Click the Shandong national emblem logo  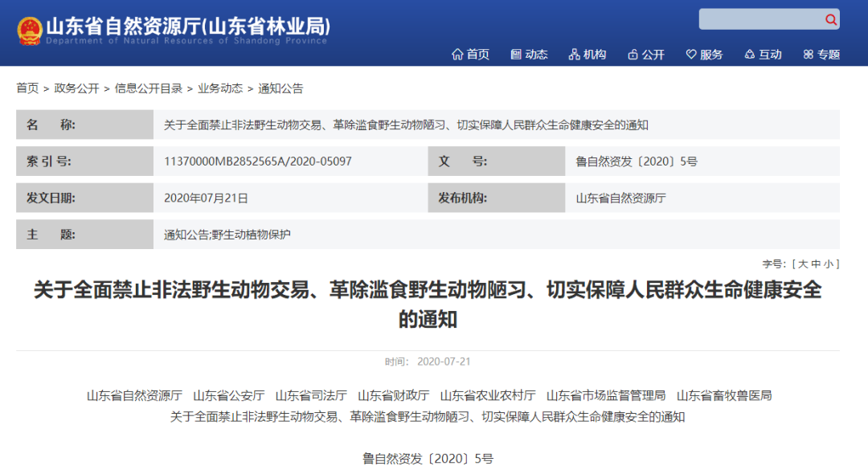[x=30, y=31]
